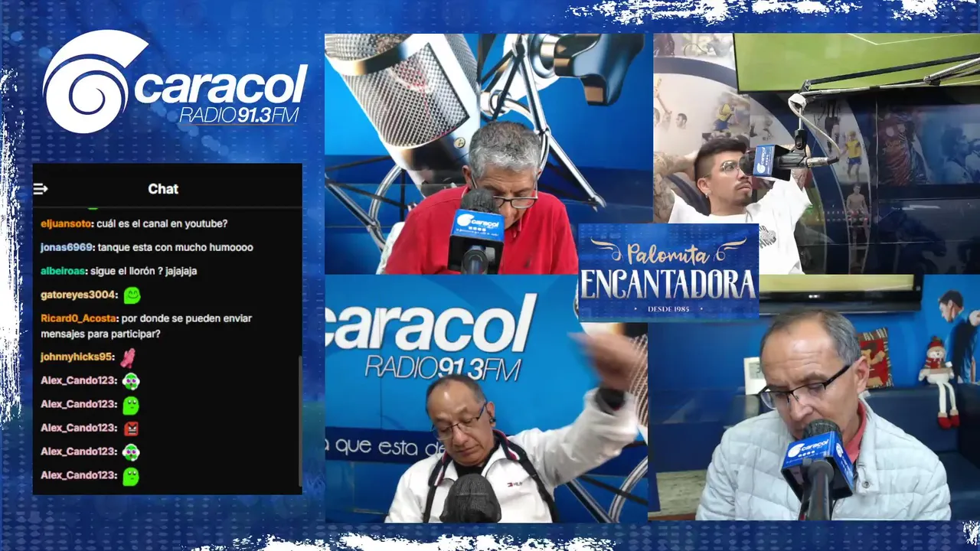Open the johnnyhicks95 username in chat
980x551 pixels.
point(77,357)
